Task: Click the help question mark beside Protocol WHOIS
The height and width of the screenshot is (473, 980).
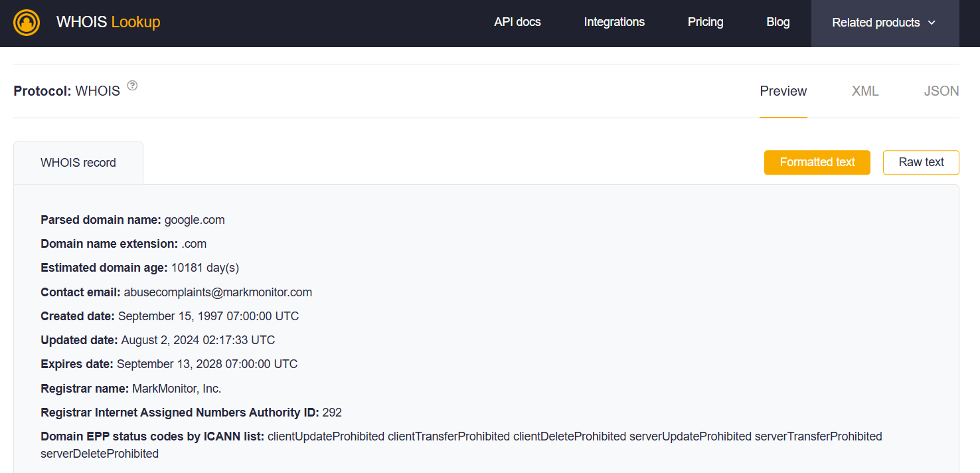Action: tap(132, 85)
